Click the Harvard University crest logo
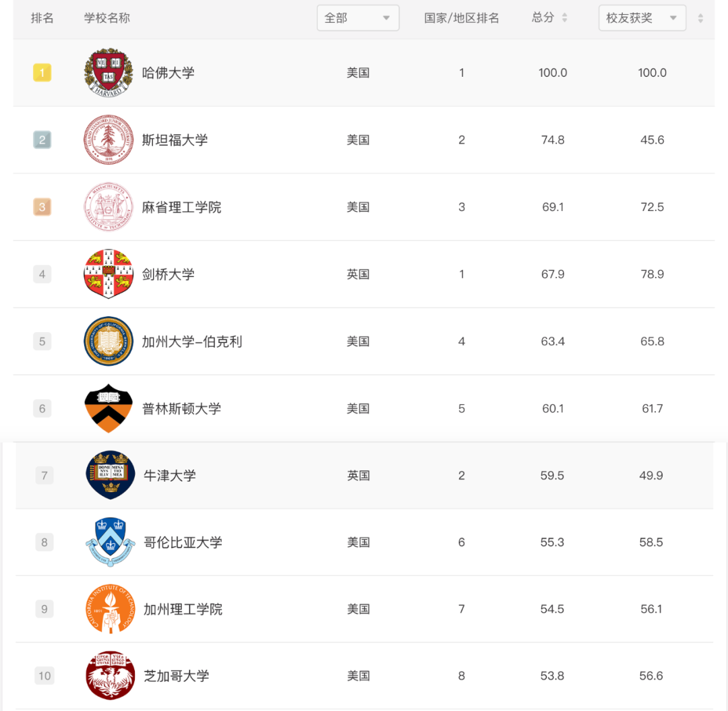The height and width of the screenshot is (711, 728). click(x=108, y=73)
